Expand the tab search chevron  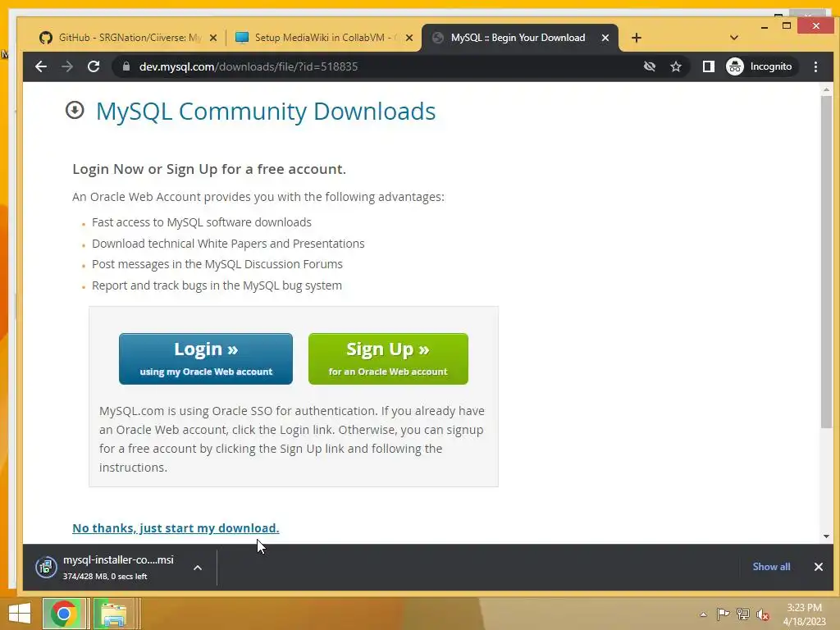tap(734, 38)
